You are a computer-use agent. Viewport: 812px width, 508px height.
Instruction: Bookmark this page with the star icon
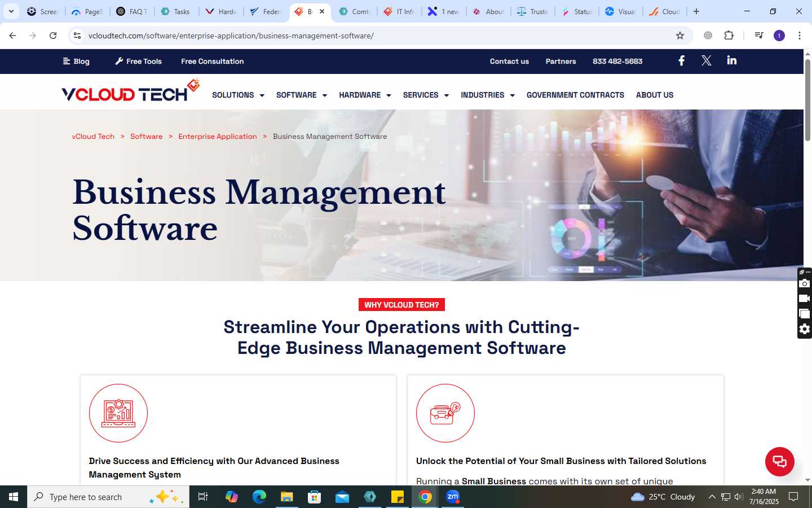click(x=680, y=36)
